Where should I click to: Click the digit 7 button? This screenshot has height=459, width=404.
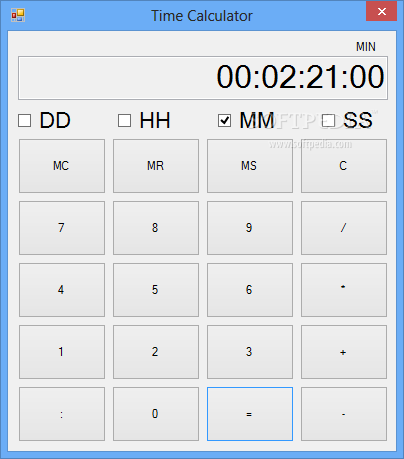pos(62,228)
